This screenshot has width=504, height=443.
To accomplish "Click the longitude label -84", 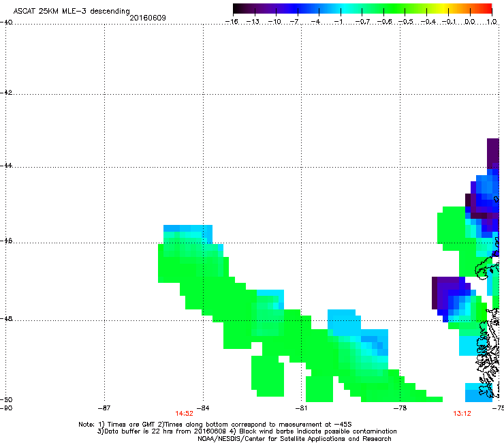I will 203,408.
